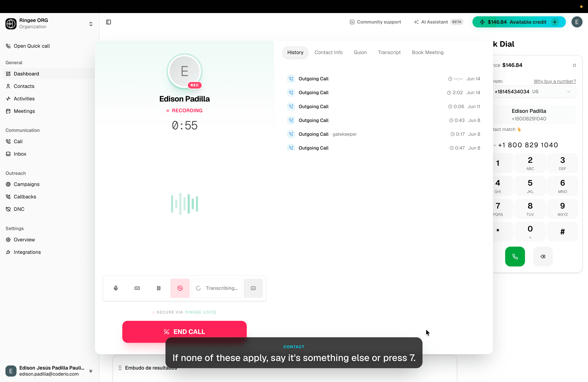Screen dimensions: 588x382
Task: Dial pad hash key
Action: (x=562, y=232)
